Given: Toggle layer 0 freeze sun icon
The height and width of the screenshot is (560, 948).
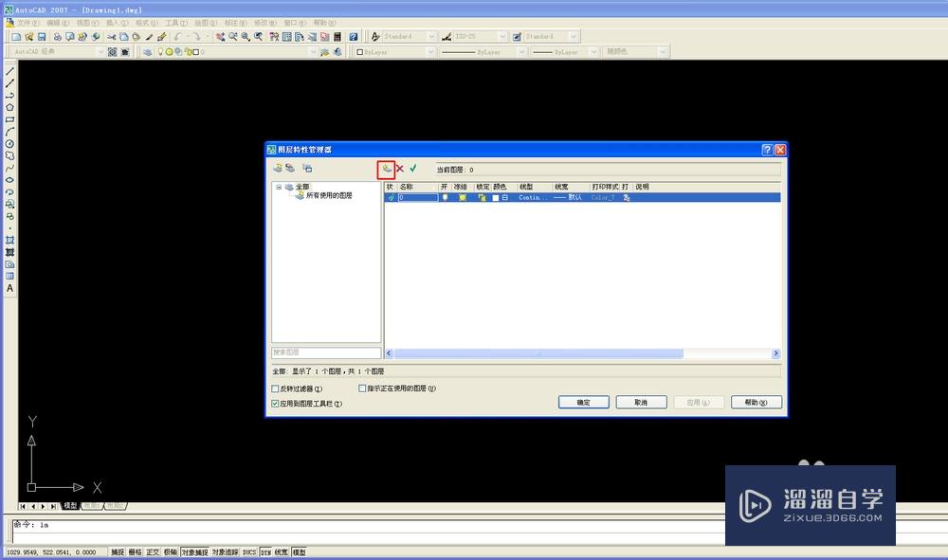Looking at the screenshot, I should pos(463,197).
